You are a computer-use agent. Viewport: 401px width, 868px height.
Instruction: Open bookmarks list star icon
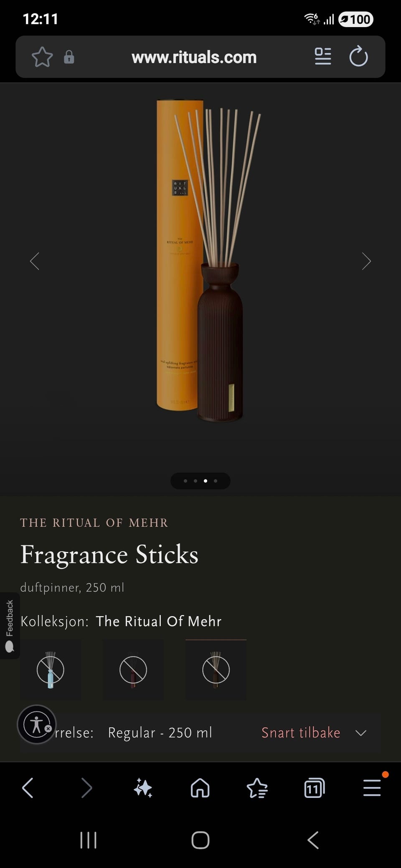click(x=257, y=788)
